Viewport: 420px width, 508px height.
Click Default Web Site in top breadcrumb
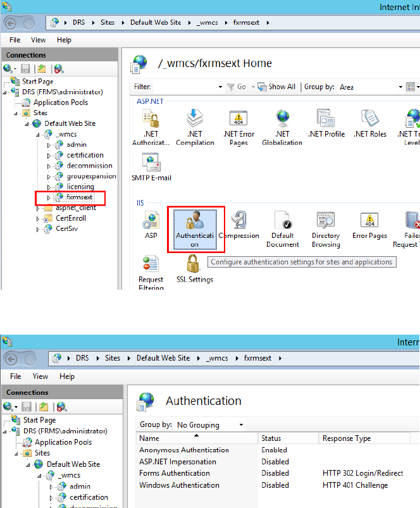156,22
